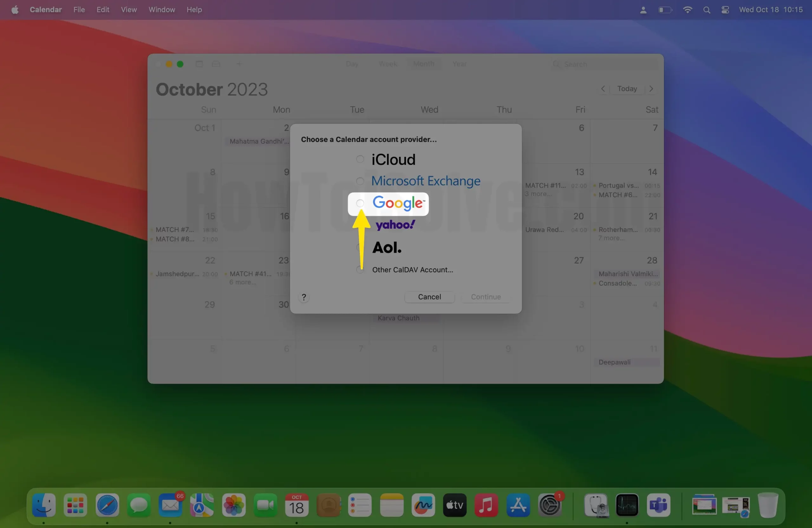This screenshot has height=528, width=812.
Task: Open the Calendar app menu
Action: pyautogui.click(x=46, y=10)
